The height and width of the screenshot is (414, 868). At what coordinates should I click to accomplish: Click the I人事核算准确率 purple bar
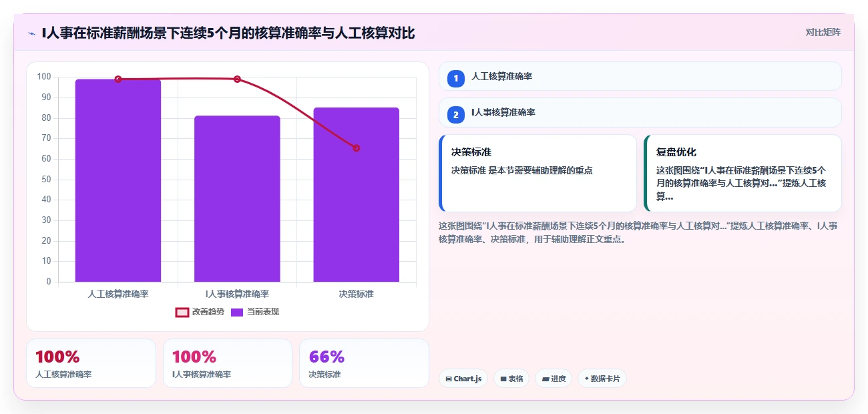point(237,199)
